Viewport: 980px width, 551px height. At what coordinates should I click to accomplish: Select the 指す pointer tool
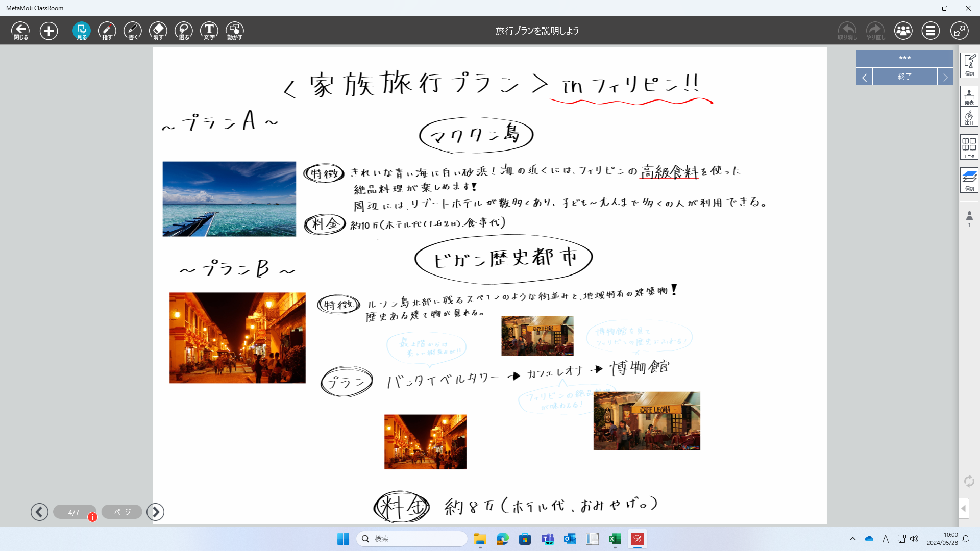pyautogui.click(x=107, y=31)
